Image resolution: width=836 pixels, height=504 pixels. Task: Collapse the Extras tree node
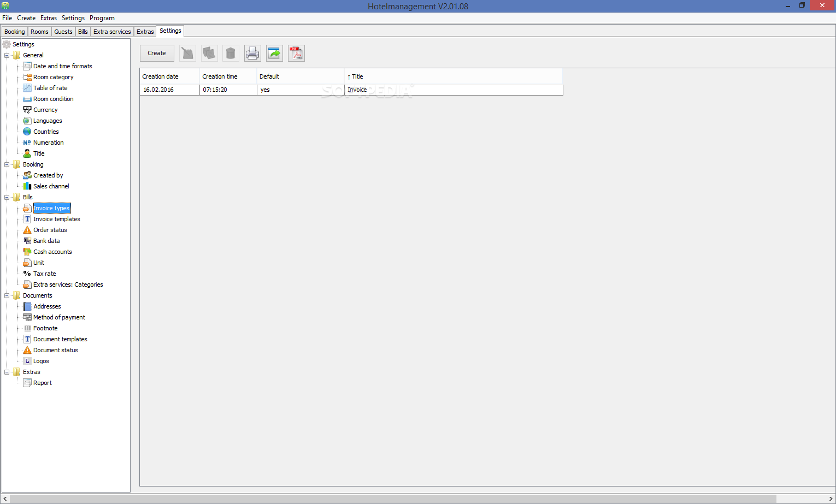pos(7,372)
